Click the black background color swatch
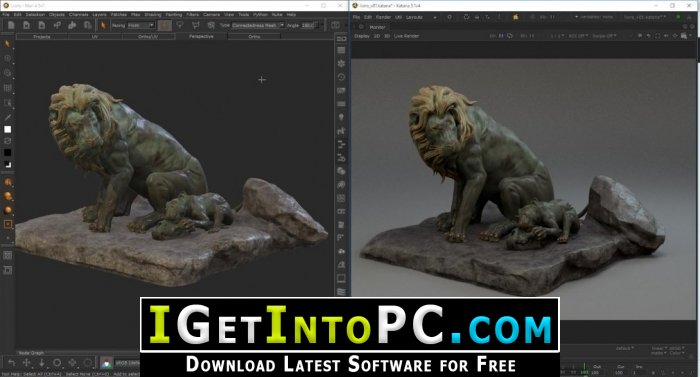Viewport: 700px width, 377px height. tap(8, 153)
